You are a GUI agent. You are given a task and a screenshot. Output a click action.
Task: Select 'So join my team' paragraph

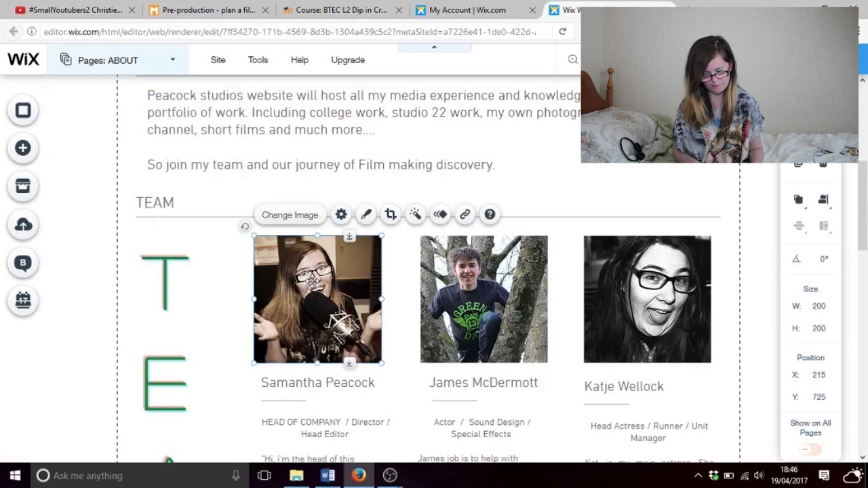tap(321, 165)
